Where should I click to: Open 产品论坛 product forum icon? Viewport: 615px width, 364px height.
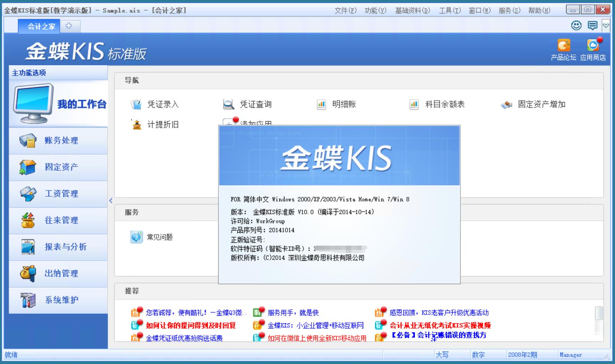point(564,45)
